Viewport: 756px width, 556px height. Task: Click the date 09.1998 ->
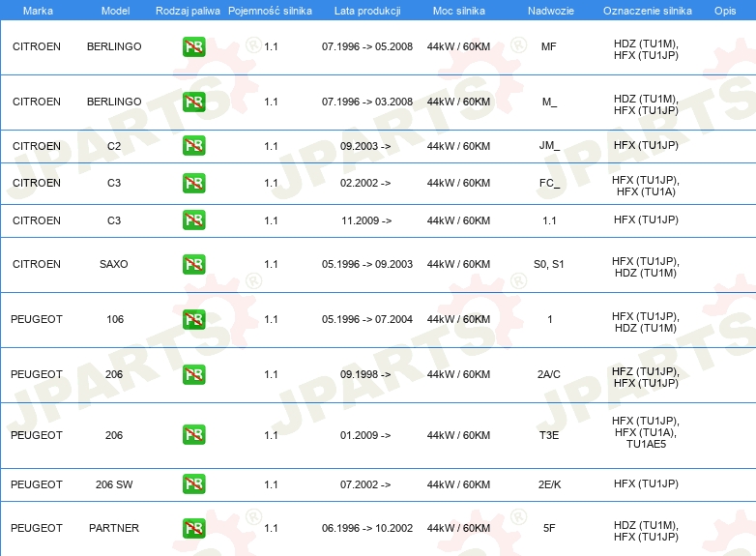[x=365, y=374]
